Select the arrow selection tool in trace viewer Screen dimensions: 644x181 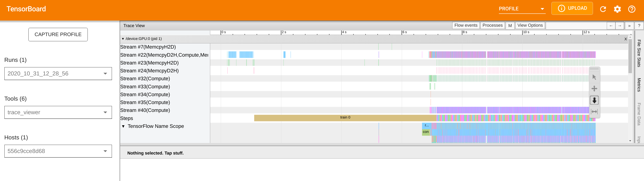594,77
